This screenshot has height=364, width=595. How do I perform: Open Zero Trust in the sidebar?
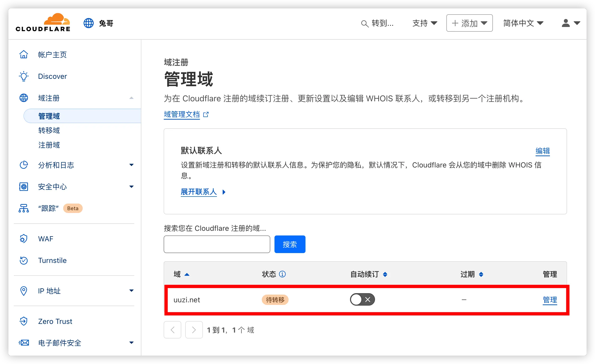pyautogui.click(x=55, y=321)
